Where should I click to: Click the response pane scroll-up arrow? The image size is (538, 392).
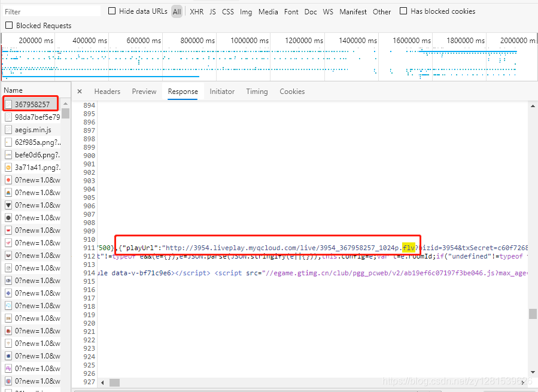click(x=533, y=106)
